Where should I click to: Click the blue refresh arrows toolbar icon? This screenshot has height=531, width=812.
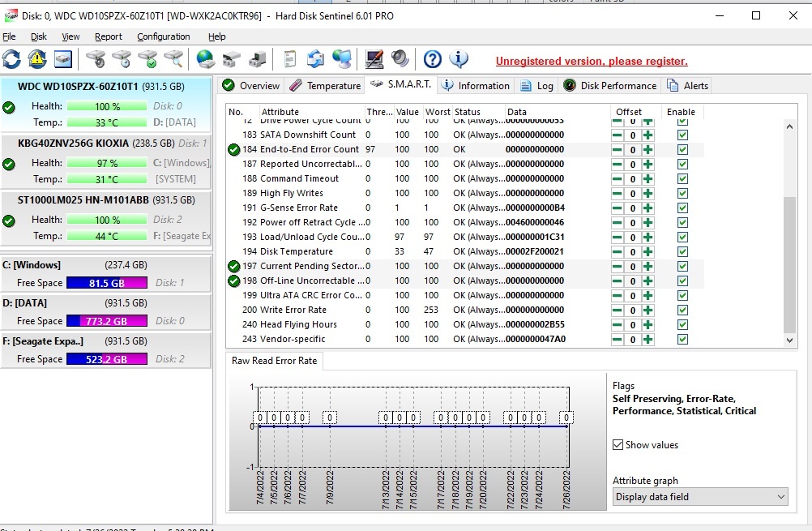click(11, 59)
